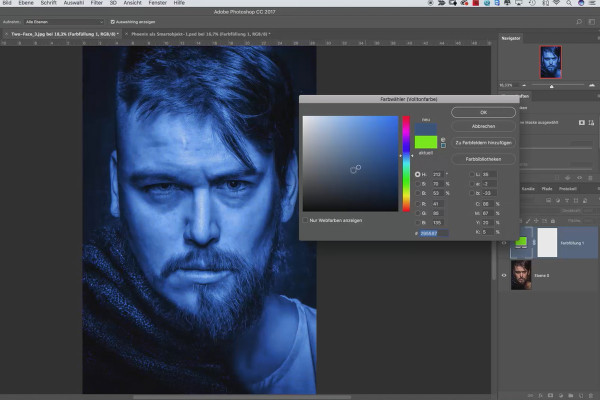Screen dimensions: 600x400
Task: Click 'Zu Farbfeldern hinzufügen' button
Action: 483,143
